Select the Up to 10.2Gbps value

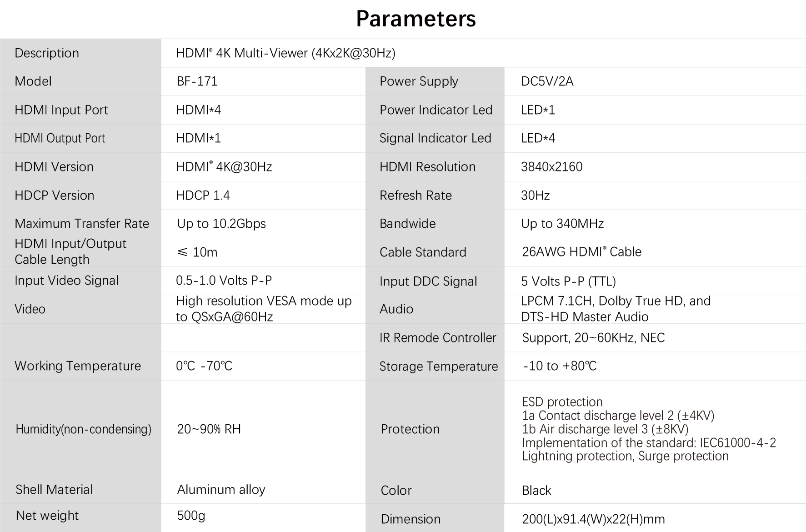point(221,224)
